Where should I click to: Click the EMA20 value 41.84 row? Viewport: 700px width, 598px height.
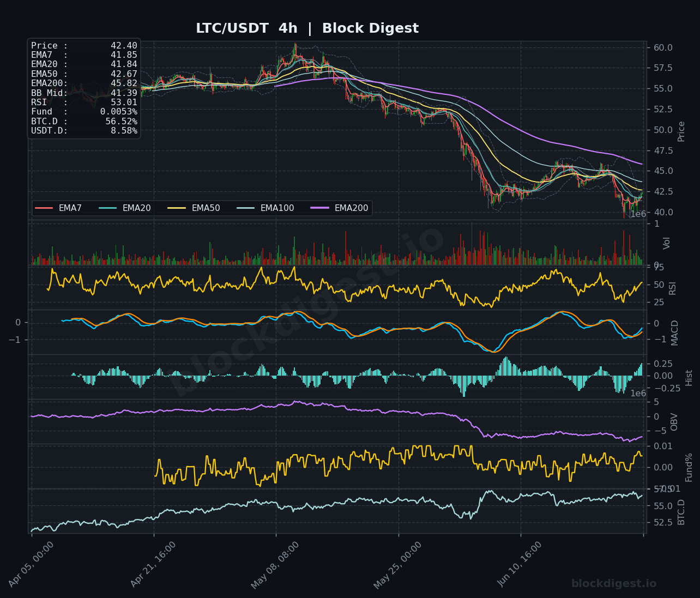tap(84, 64)
